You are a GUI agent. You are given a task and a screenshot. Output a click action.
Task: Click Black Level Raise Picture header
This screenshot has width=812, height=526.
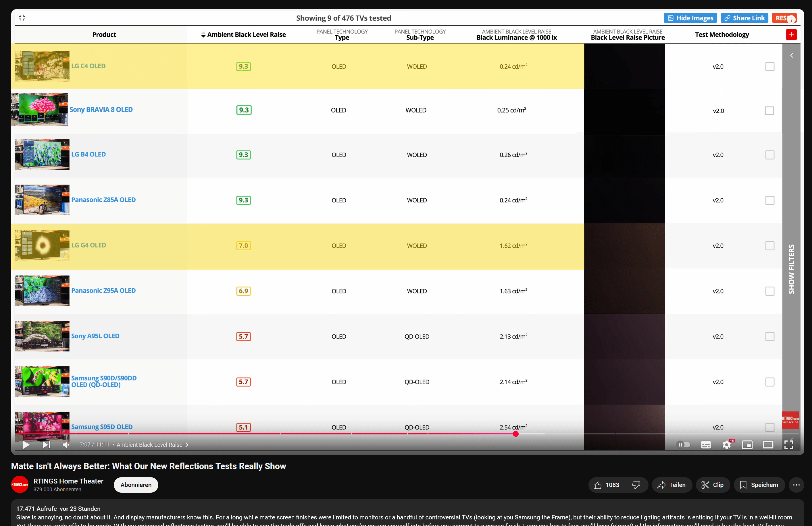[x=628, y=34]
